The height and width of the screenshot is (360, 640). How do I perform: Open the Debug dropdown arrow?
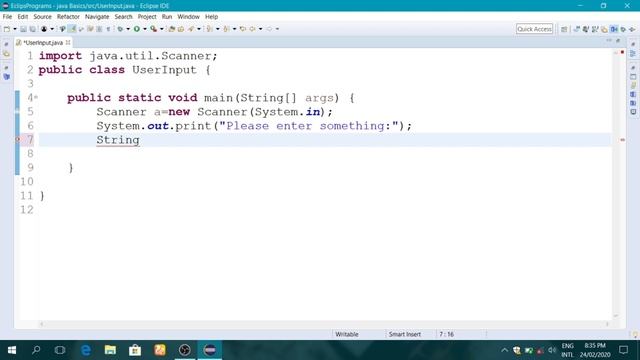tap(128, 29)
